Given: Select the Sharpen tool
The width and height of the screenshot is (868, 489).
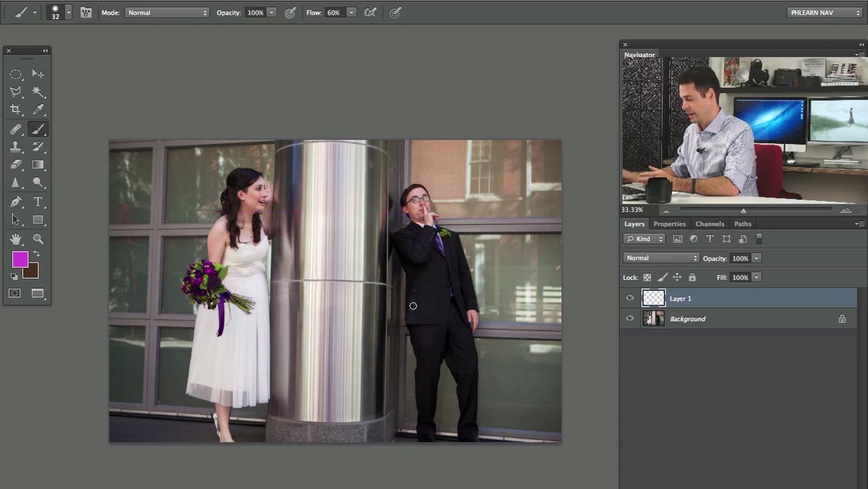Looking at the screenshot, I should [x=15, y=183].
